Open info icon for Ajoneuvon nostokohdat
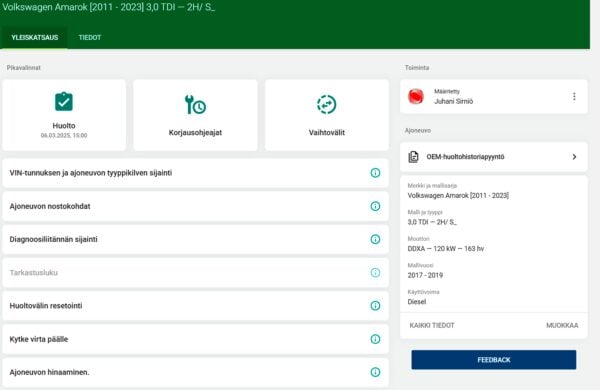The image size is (600, 390). 375,206
